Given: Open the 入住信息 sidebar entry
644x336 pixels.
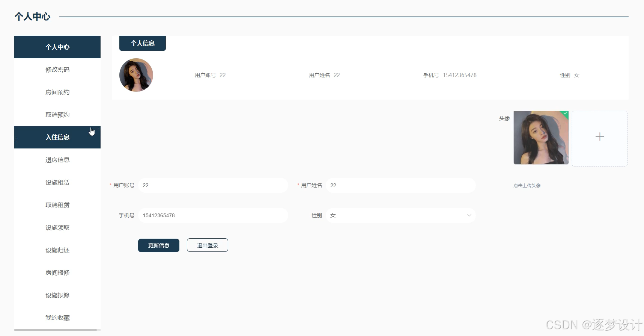Looking at the screenshot, I should pyautogui.click(x=57, y=137).
